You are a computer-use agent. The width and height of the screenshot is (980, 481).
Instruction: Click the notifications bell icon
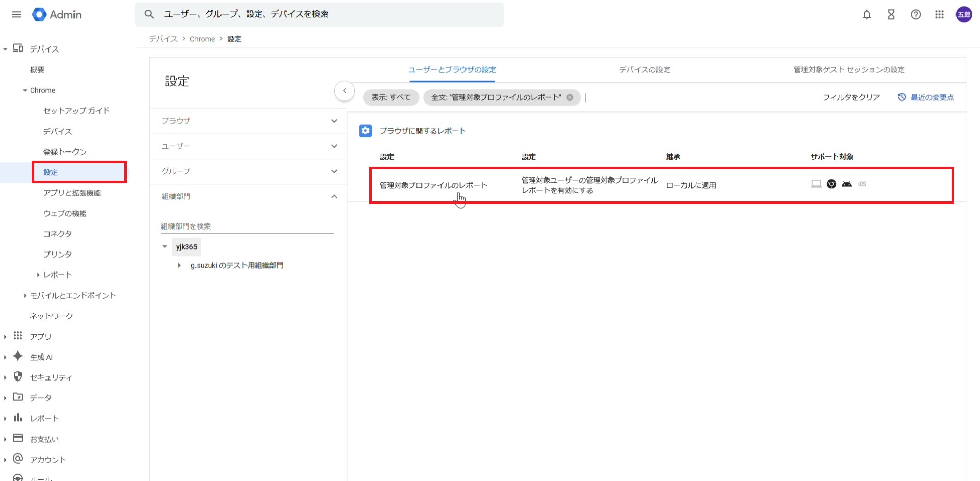click(x=866, y=14)
